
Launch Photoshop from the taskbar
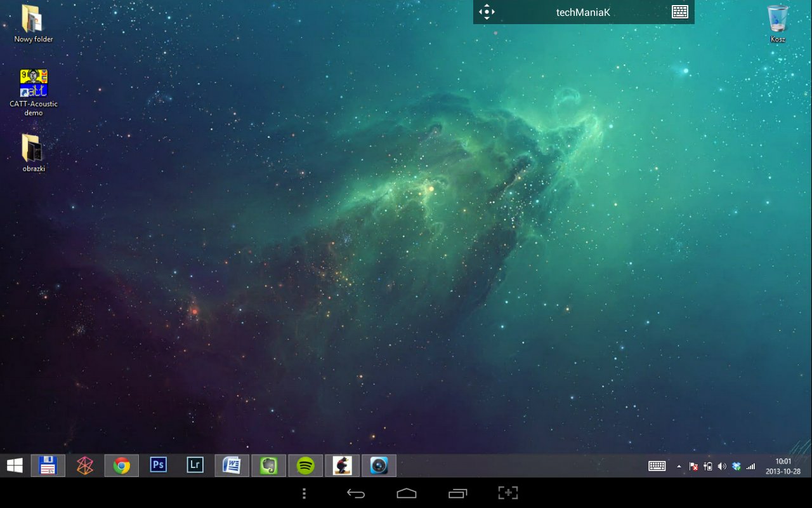coord(158,465)
